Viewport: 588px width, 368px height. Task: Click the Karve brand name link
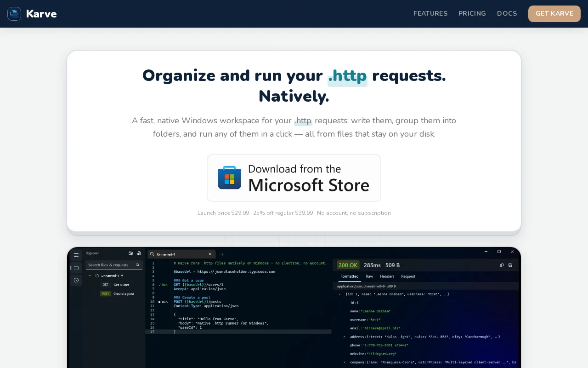[x=41, y=14]
